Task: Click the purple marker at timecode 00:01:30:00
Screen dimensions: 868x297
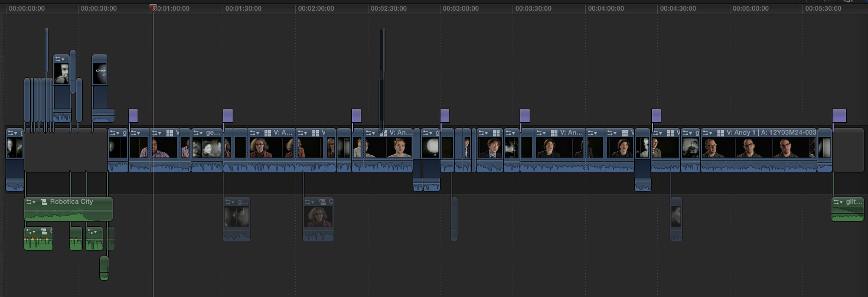Action: pyautogui.click(x=228, y=115)
